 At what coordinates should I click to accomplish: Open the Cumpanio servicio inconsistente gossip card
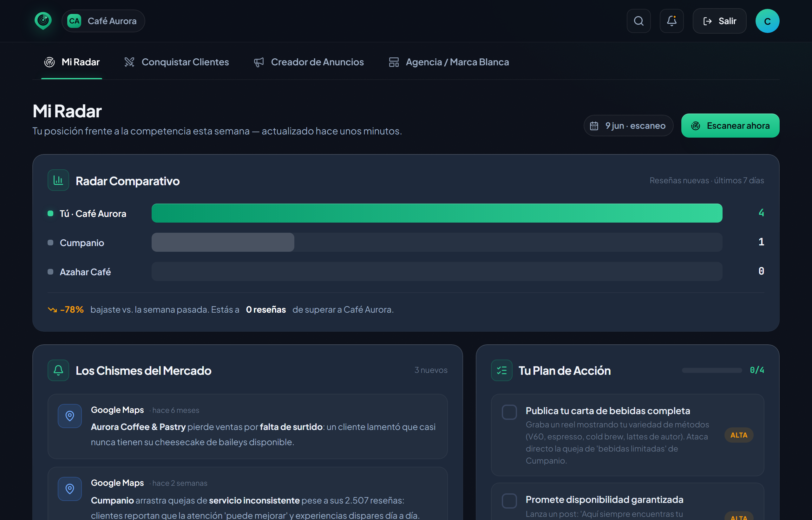tap(248, 494)
